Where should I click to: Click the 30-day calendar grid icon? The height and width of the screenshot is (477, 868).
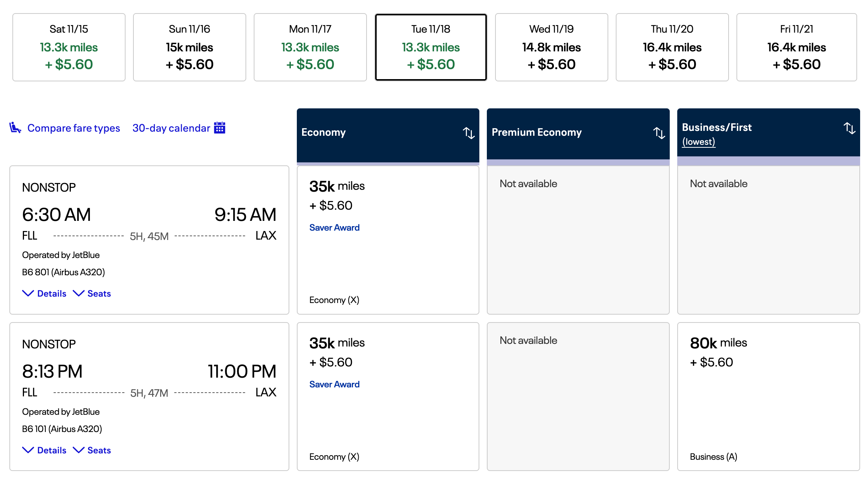(220, 128)
